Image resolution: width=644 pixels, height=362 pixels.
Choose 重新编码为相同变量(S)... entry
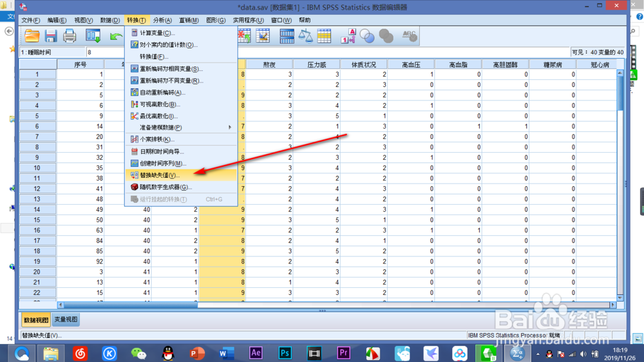point(181,69)
